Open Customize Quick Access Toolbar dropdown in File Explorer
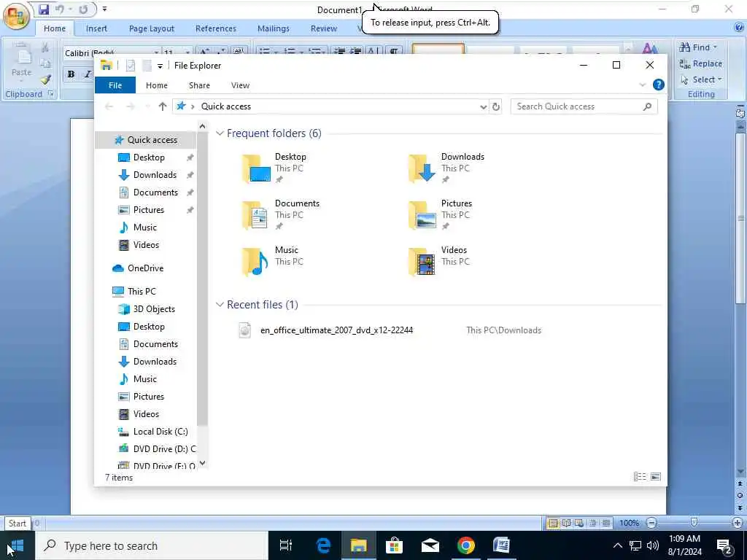Screen dimensions: 747x560 pyautogui.click(x=160, y=66)
